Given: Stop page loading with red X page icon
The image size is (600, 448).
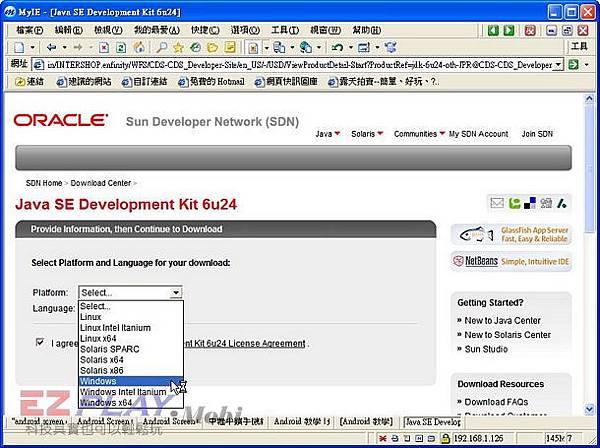Looking at the screenshot, I should click(104, 47).
